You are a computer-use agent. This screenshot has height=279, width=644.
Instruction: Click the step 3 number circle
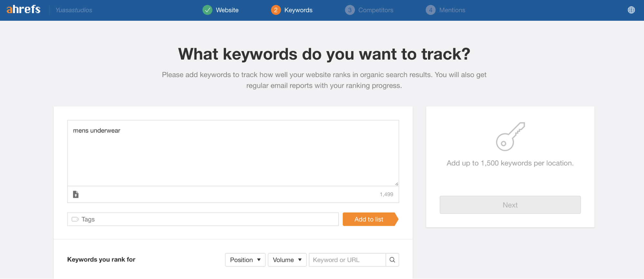point(350,10)
